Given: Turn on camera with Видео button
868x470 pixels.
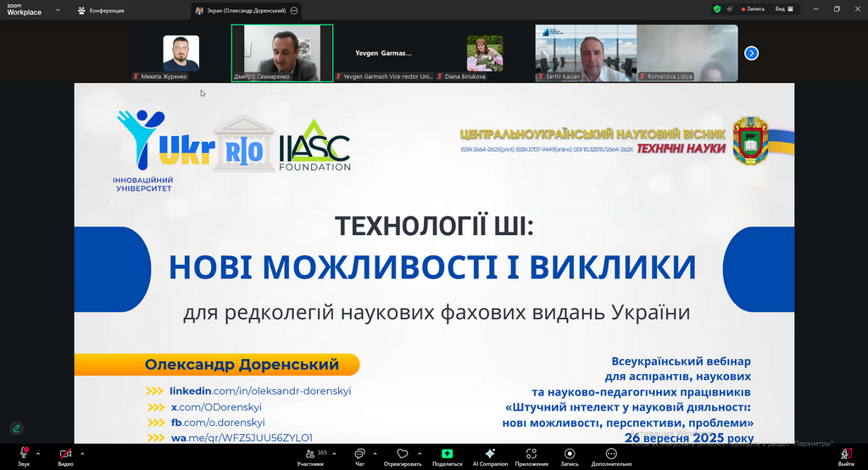Looking at the screenshot, I should (x=65, y=455).
